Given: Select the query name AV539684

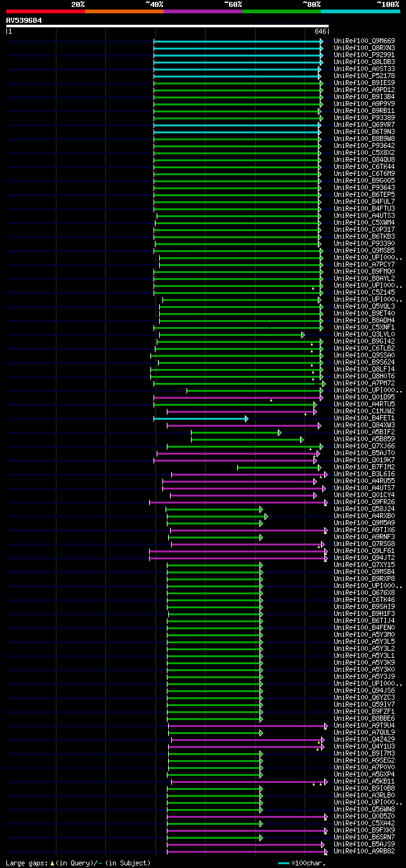Looking at the screenshot, I should pyautogui.click(x=24, y=20).
